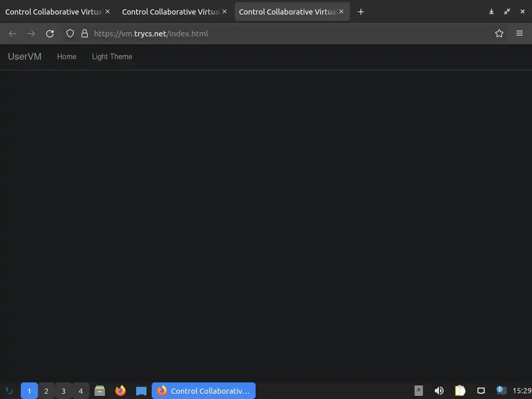This screenshot has width=532, height=399.
Task: Open update notification tray icon
Action: pyautogui.click(x=501, y=390)
